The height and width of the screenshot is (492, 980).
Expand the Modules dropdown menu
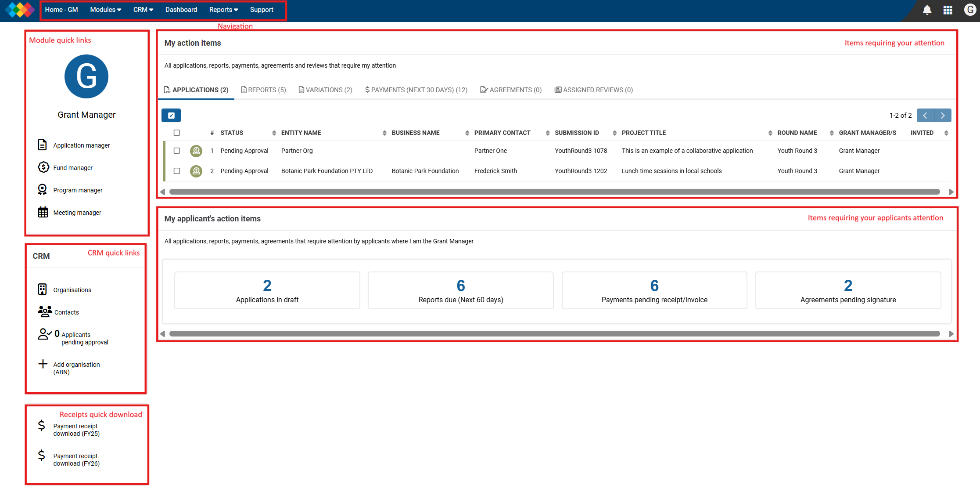105,10
